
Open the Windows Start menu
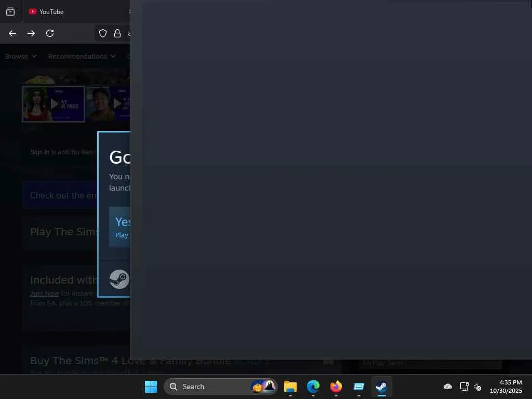151,387
